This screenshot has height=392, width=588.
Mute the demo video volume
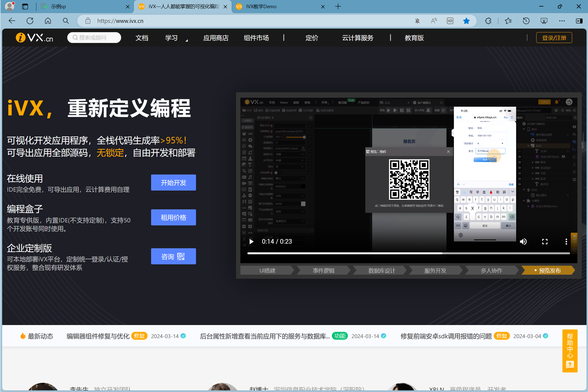coord(523,242)
